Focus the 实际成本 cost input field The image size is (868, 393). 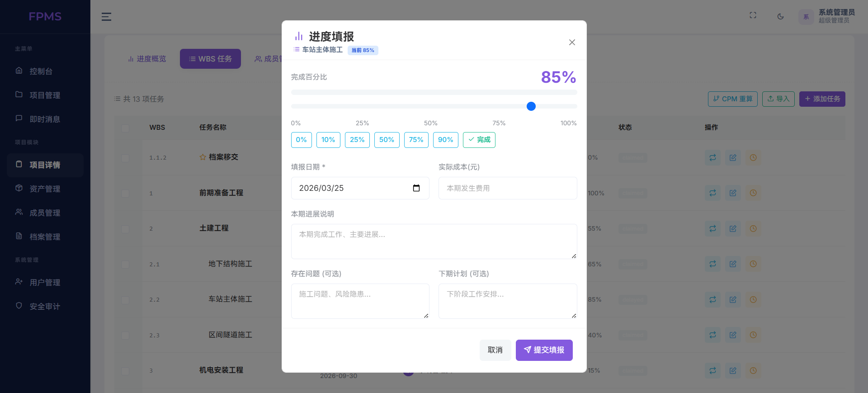click(507, 188)
